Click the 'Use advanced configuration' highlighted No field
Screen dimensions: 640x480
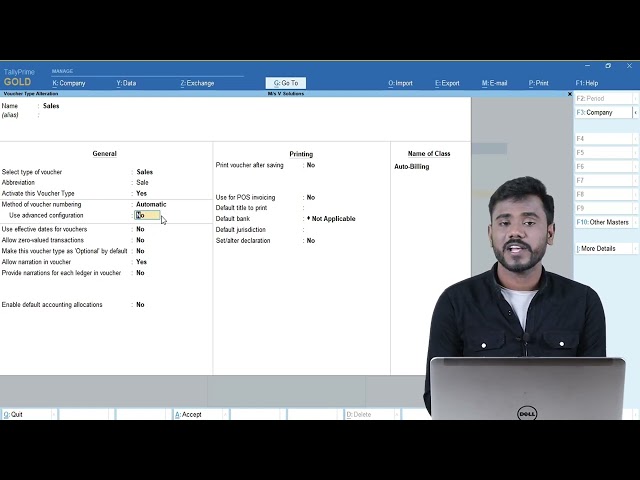point(147,216)
